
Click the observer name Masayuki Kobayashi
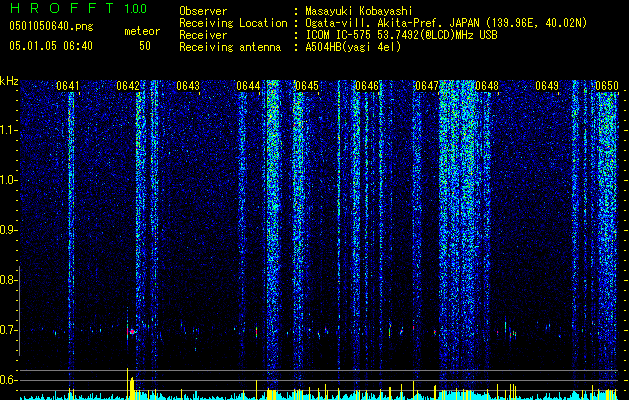pos(359,11)
